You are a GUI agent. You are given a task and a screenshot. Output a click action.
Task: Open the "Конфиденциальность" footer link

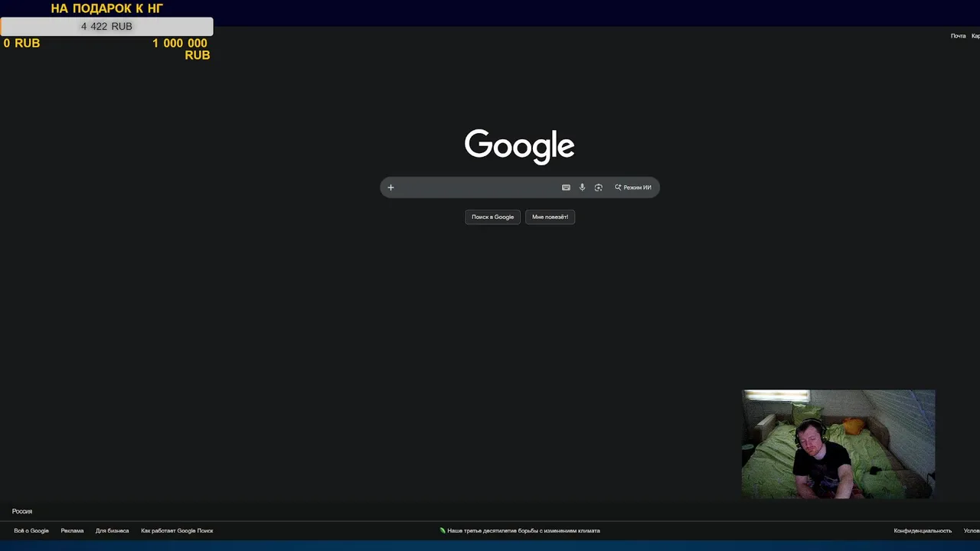point(923,530)
